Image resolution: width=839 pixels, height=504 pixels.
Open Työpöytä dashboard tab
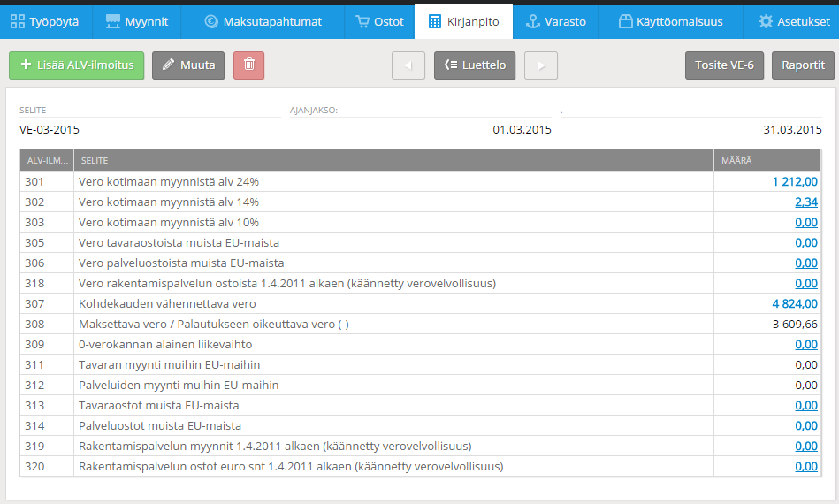tap(45, 21)
